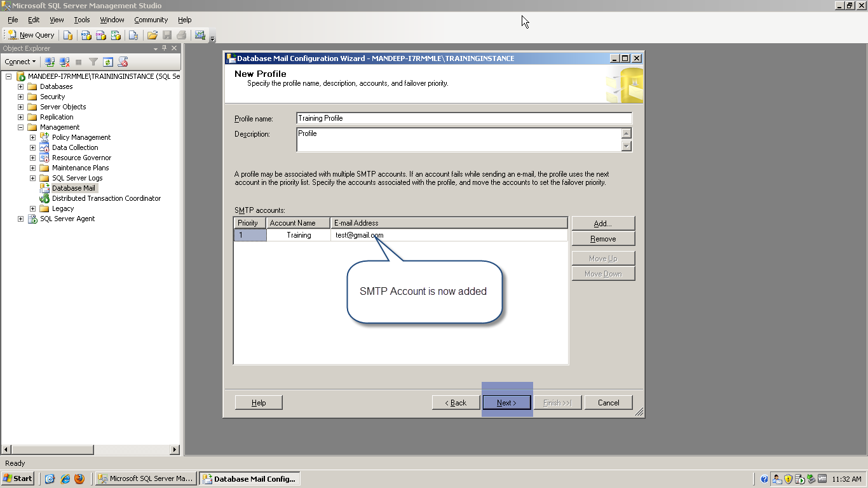Click the Filter funnel icon
The image size is (868, 488).
[93, 62]
